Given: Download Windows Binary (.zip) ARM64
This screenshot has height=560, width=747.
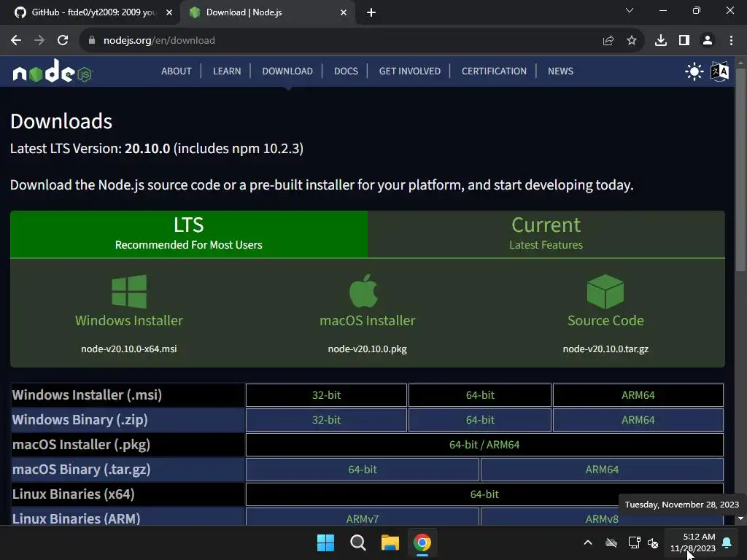Looking at the screenshot, I should click(638, 419).
